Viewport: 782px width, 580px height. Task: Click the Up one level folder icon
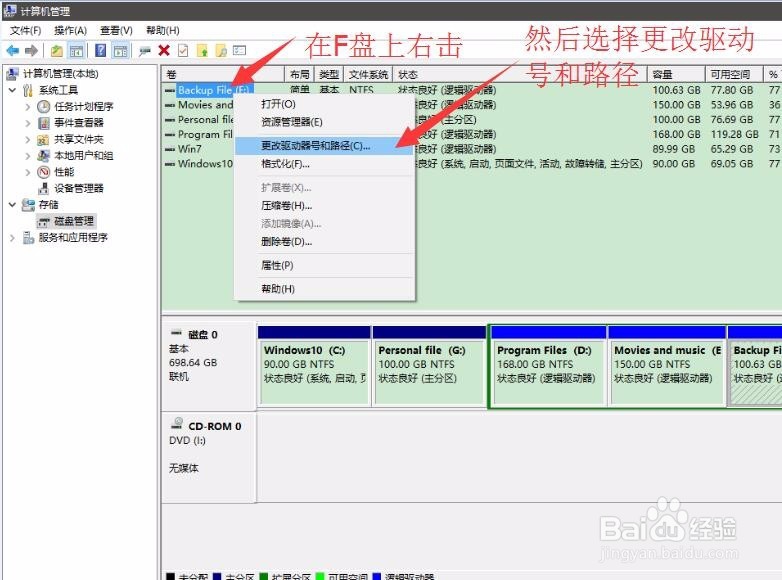(57, 50)
